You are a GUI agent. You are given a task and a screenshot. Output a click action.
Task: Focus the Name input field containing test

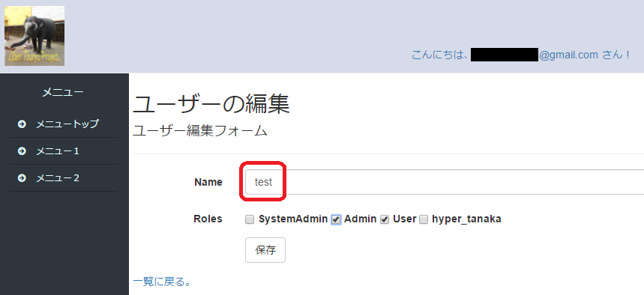tap(445, 182)
